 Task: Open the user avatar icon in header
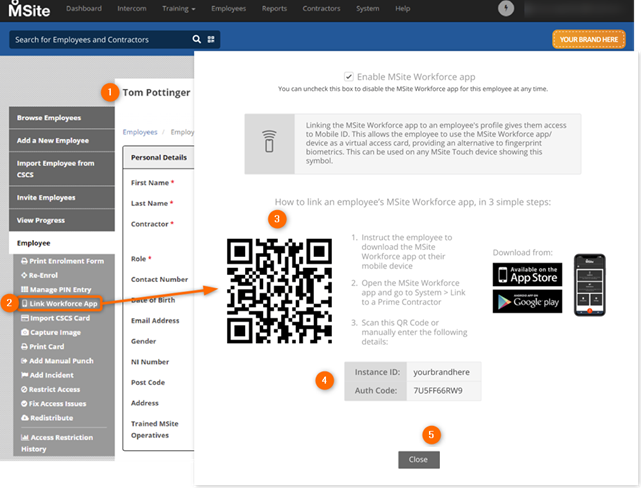tap(508, 9)
